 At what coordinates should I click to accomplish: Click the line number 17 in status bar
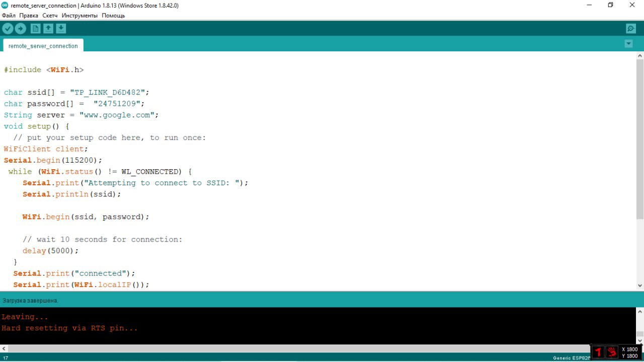coord(6,358)
